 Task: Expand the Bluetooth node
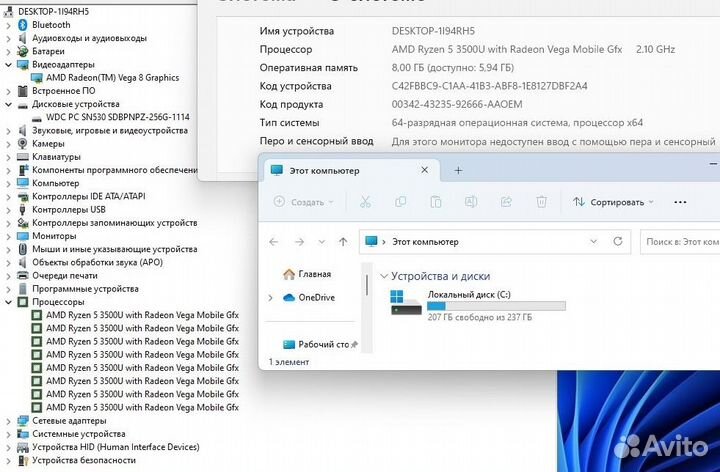8,25
